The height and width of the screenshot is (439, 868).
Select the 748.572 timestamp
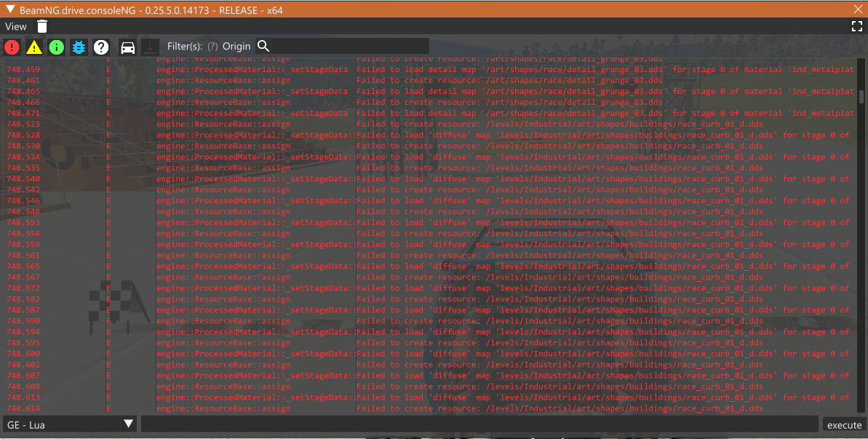pos(23,288)
